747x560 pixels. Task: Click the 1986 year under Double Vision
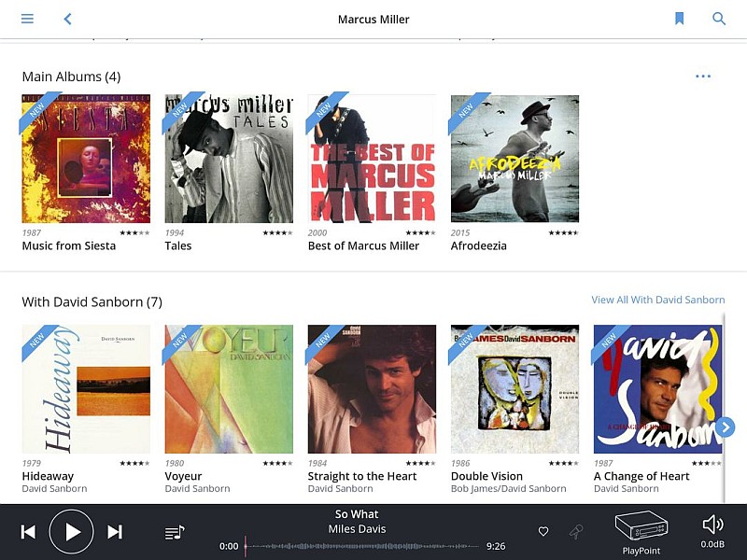pyautogui.click(x=460, y=463)
